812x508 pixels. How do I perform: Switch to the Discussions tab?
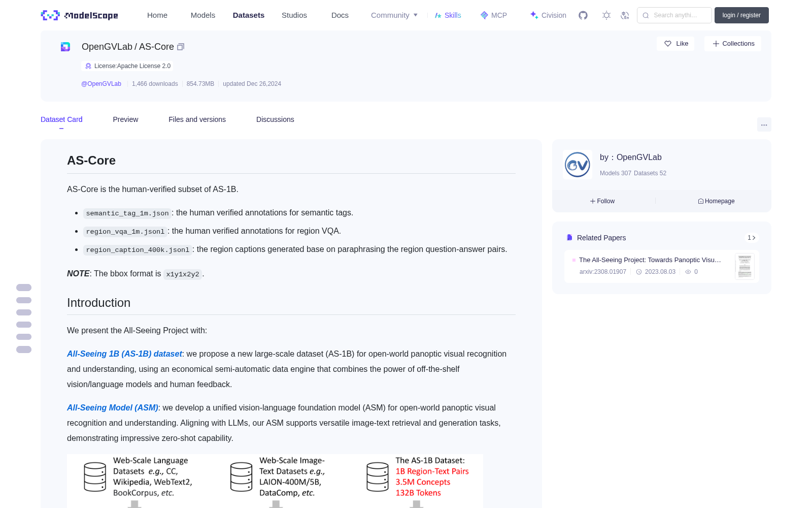point(275,119)
